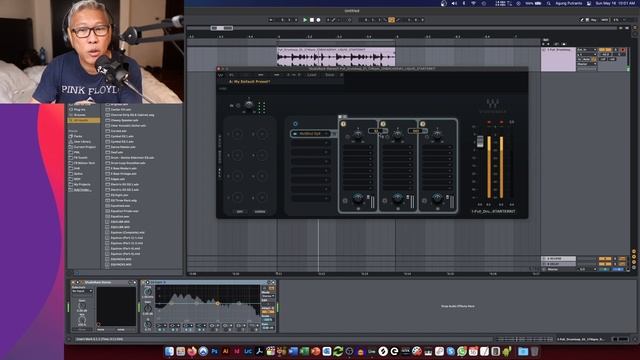Viewport: 640px width, 360px height.
Task: Reset the left red clip indicator above meters
Action: (489, 122)
